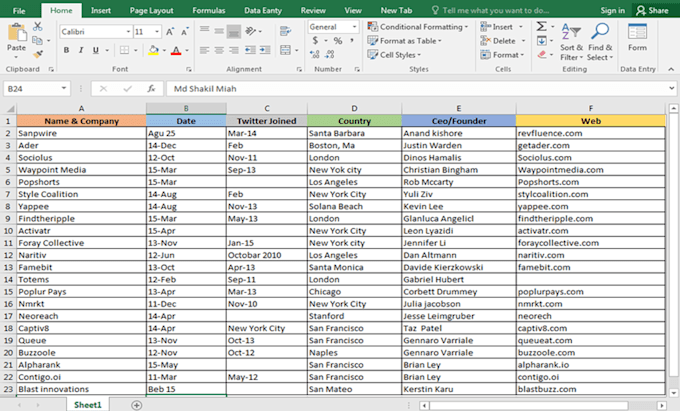The height and width of the screenshot is (411, 680).
Task: Decrease indent of cell
Action: 250,50
